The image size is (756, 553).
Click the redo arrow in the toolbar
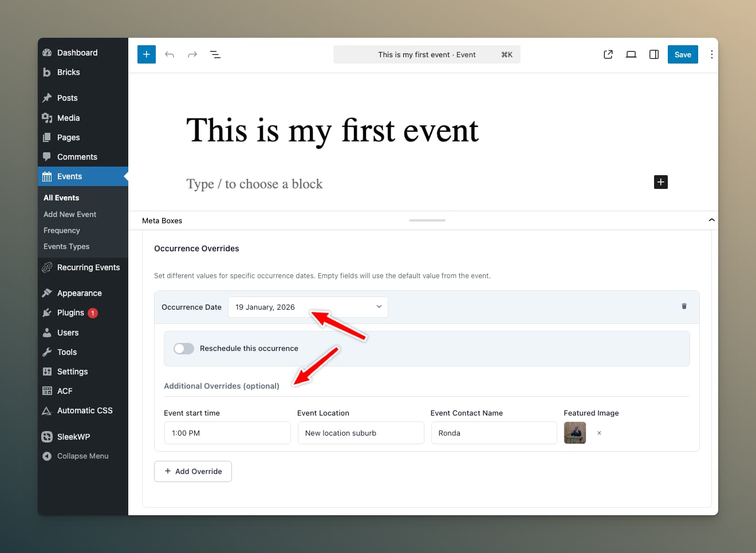tap(192, 54)
